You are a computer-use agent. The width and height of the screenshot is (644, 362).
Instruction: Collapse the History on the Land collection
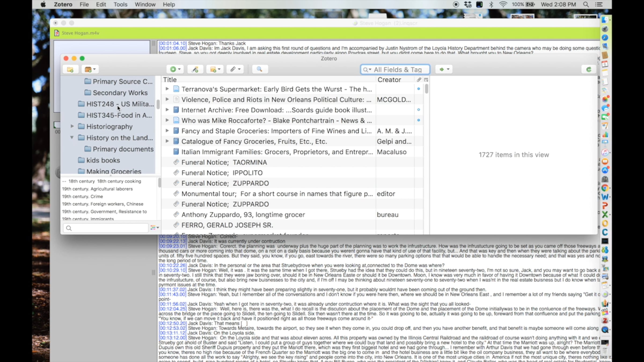pyautogui.click(x=72, y=138)
